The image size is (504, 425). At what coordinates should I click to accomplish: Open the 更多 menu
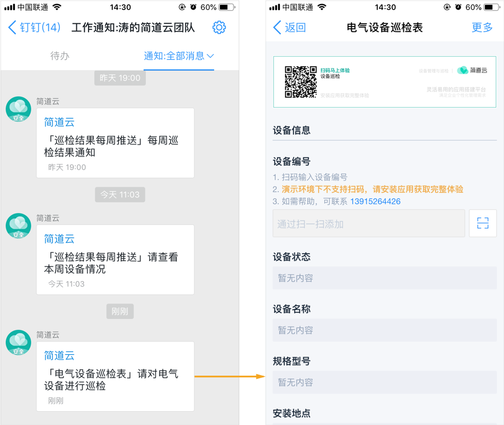pos(482,28)
